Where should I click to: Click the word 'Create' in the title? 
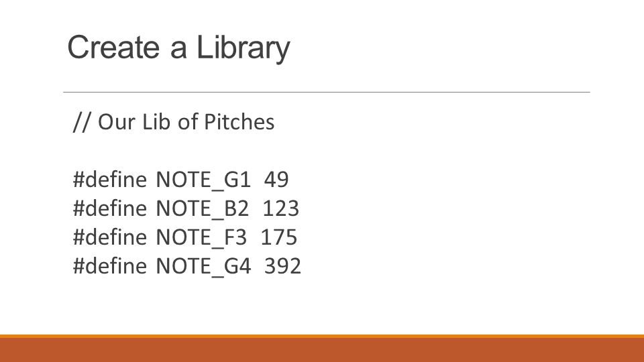pos(113,47)
